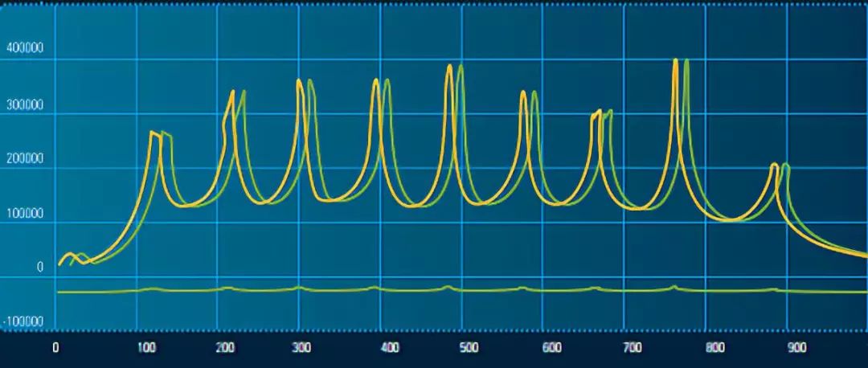
Task: Click the 200000 label on the y-axis
Action: point(24,159)
